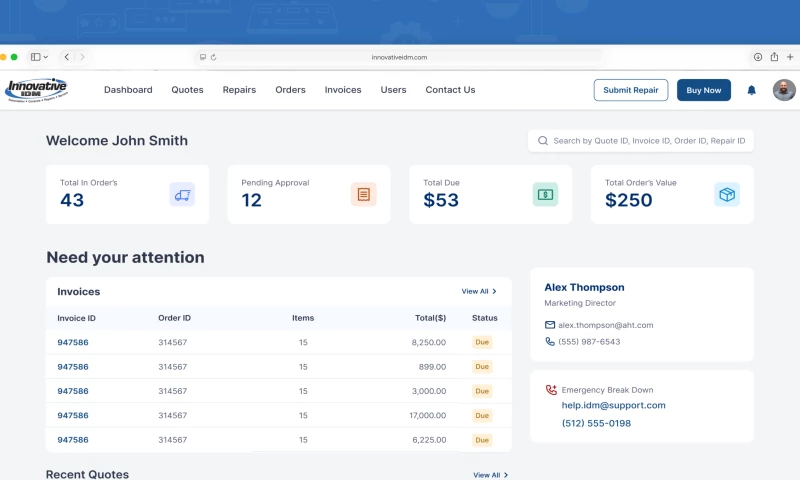The image size is (800, 480).
Task: Click the Innovative IDM logo
Action: pyautogui.click(x=36, y=90)
